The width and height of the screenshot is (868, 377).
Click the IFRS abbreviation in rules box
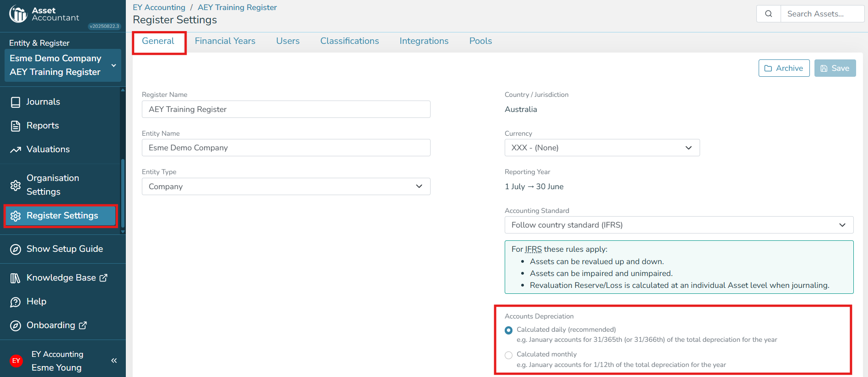[533, 249]
